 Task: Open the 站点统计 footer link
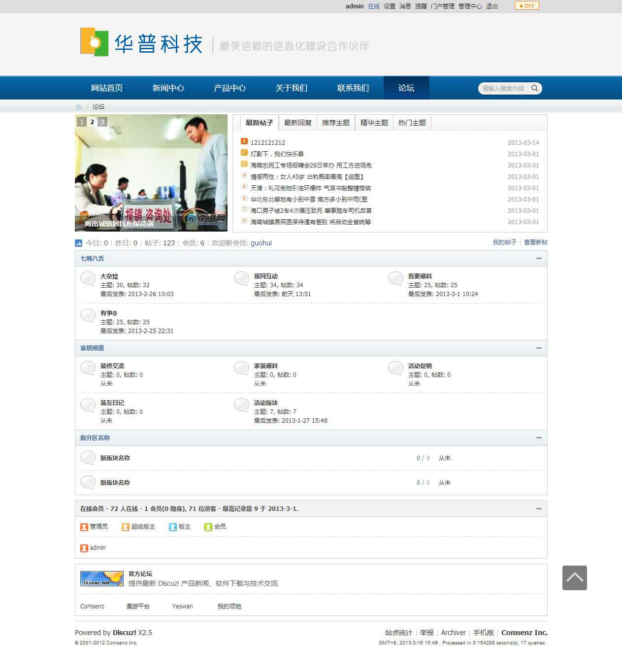pyautogui.click(x=399, y=633)
